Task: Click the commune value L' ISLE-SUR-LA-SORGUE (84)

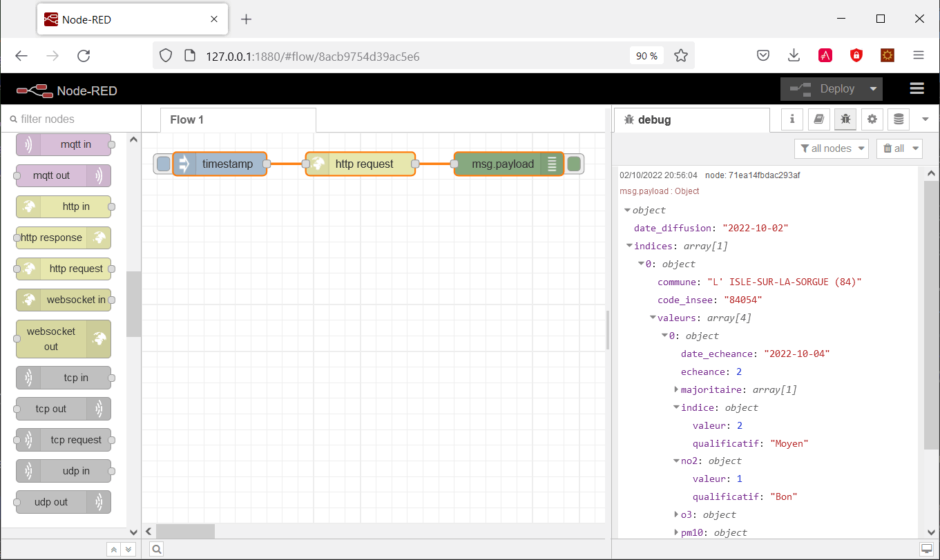Action: [785, 282]
